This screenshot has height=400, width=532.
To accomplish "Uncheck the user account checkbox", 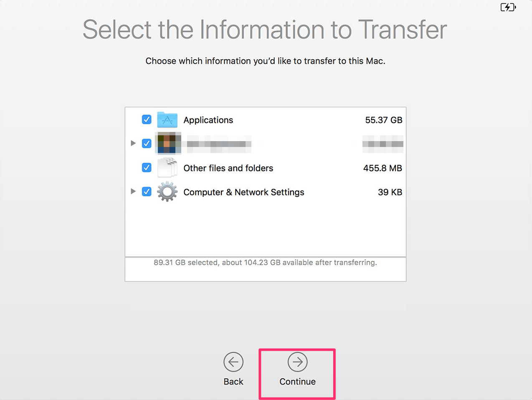I will click(147, 143).
